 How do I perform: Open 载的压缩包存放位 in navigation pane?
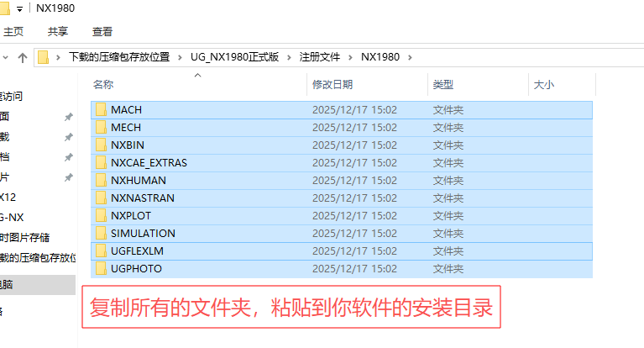coord(38,257)
